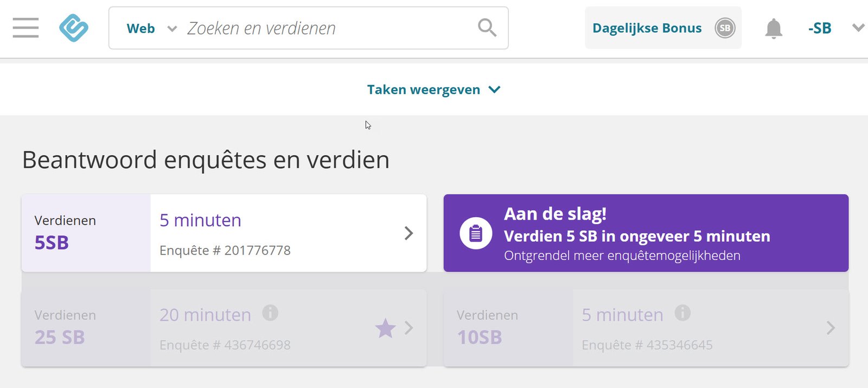Open the hamburger menu
The image size is (868, 388).
coord(25,28)
